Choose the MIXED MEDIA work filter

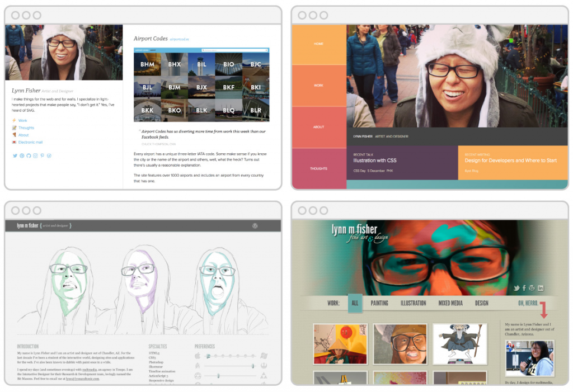click(x=450, y=303)
